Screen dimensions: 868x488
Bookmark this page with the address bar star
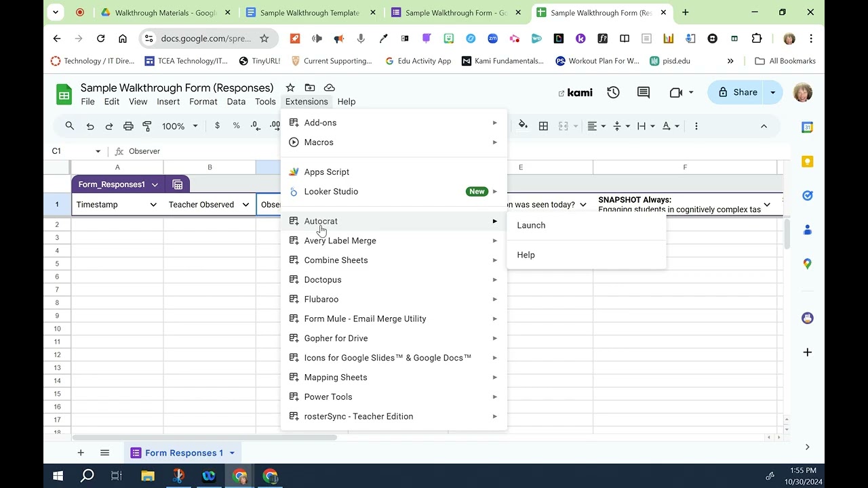coord(264,39)
